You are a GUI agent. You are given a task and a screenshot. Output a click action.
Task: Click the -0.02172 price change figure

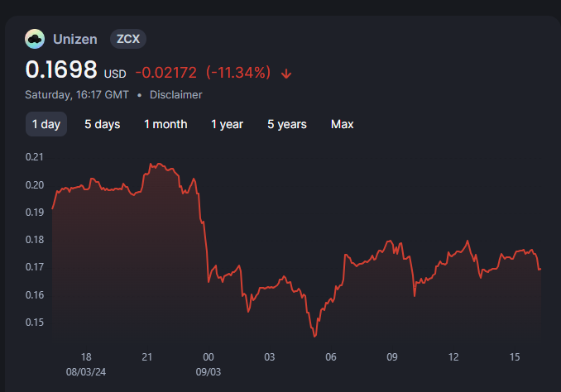166,73
